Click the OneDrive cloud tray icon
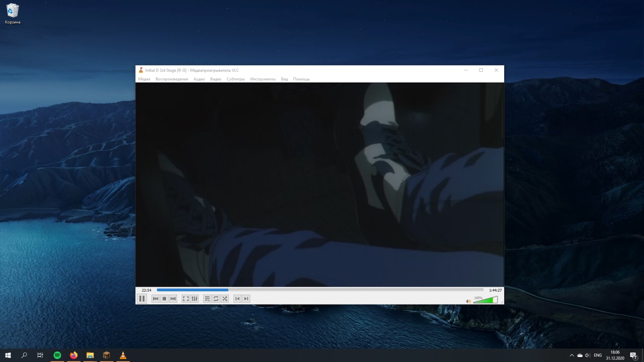The width and height of the screenshot is (644, 362). click(x=580, y=355)
